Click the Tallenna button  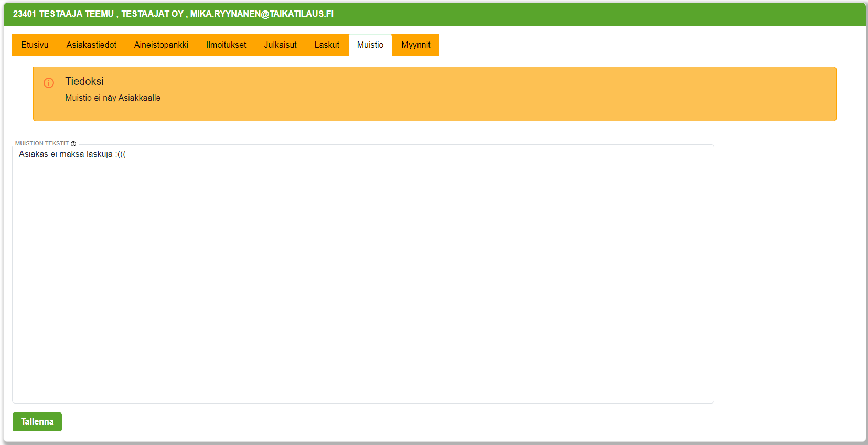[37, 422]
